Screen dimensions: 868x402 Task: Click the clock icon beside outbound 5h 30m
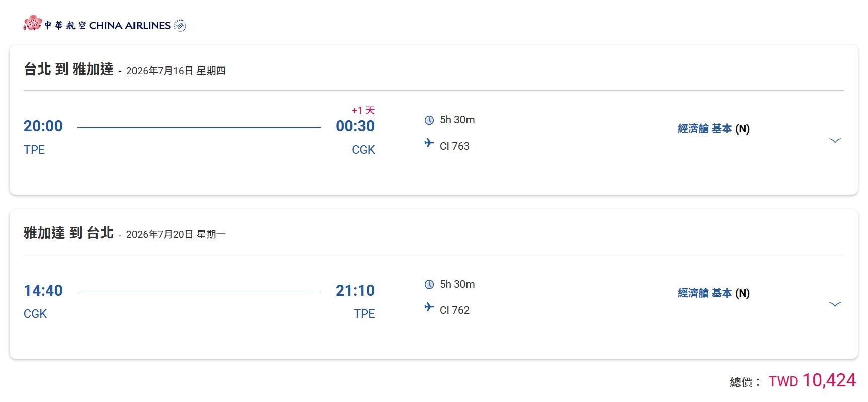tap(429, 120)
